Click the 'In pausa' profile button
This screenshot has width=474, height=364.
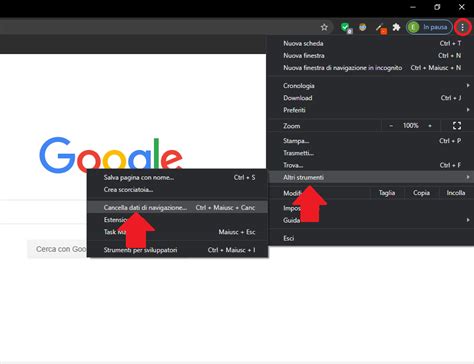pyautogui.click(x=429, y=27)
